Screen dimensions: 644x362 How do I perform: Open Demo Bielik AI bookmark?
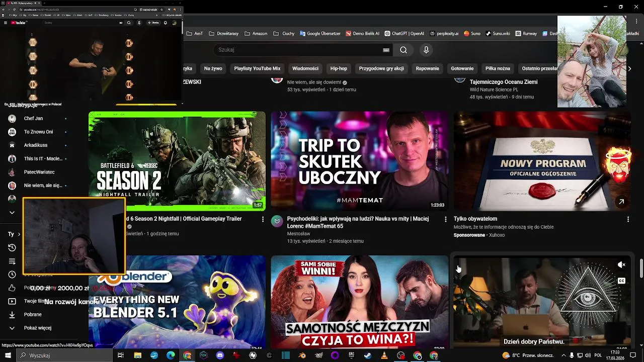[x=363, y=34]
